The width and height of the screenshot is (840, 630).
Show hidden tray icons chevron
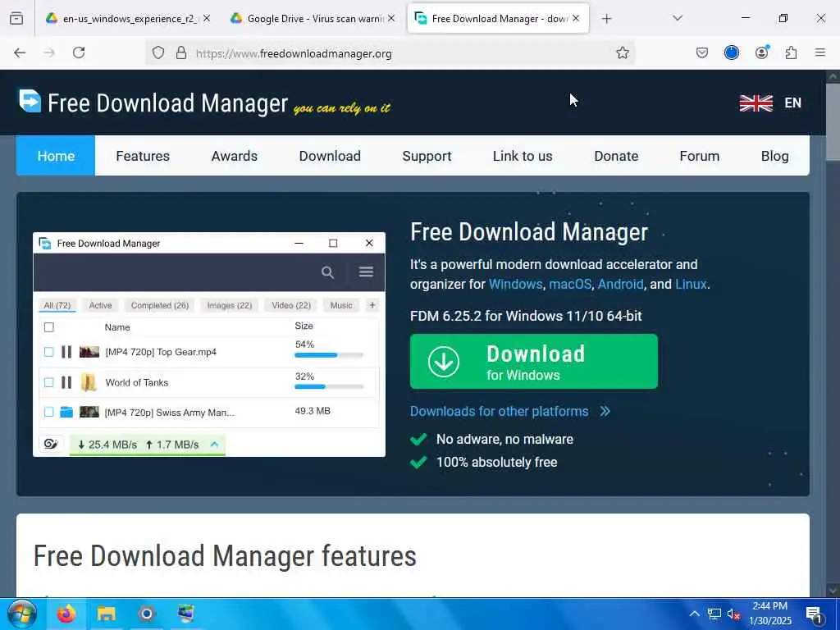(x=694, y=614)
